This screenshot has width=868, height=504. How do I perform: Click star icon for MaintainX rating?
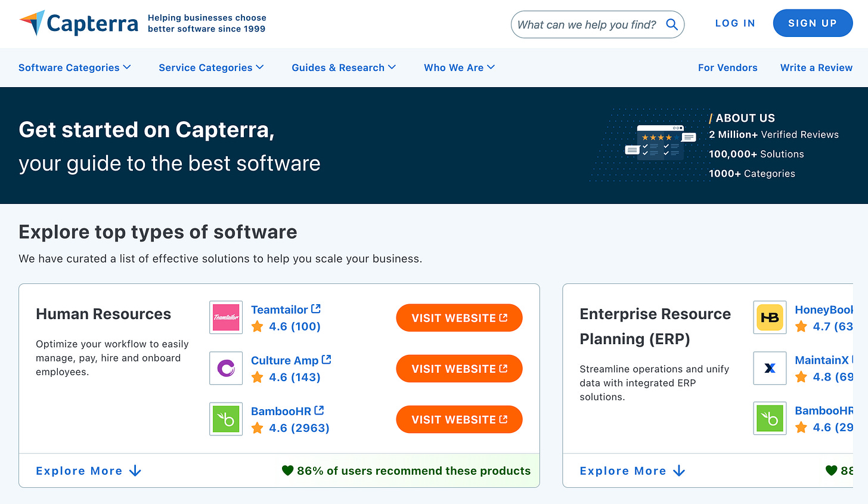click(801, 377)
